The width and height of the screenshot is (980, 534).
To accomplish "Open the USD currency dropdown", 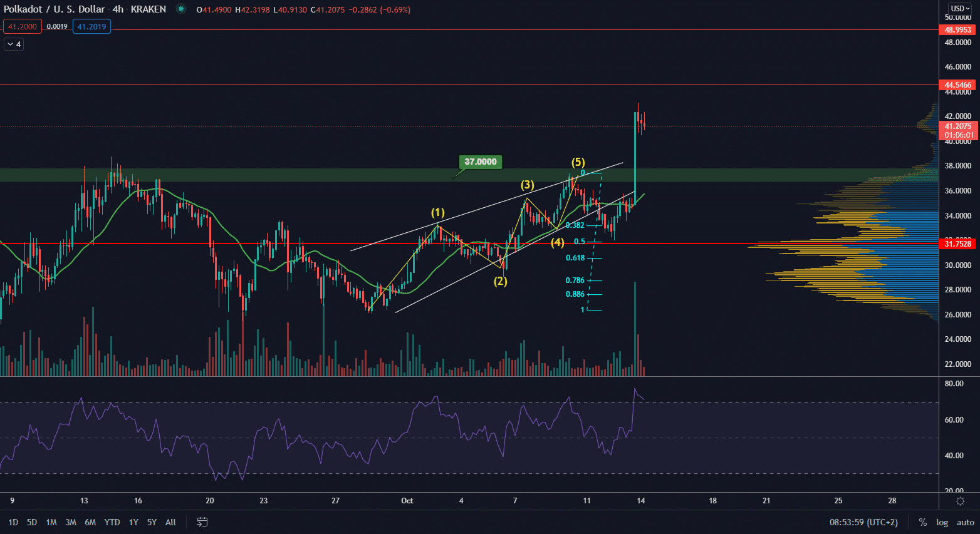I will point(960,8).
